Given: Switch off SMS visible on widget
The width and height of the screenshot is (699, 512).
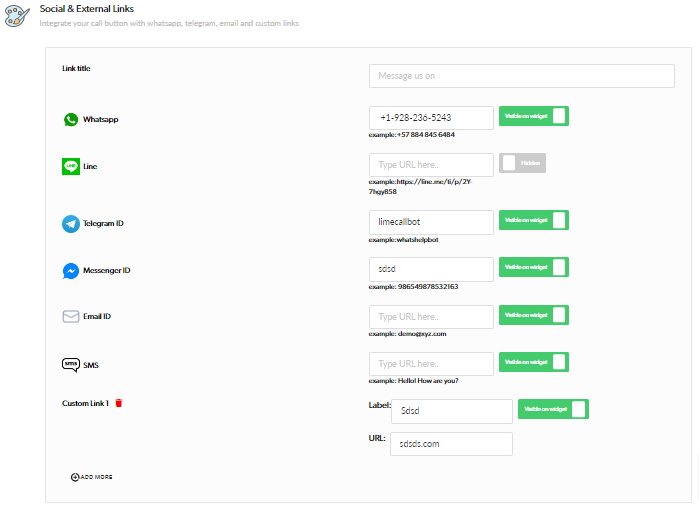Looking at the screenshot, I should point(534,362).
